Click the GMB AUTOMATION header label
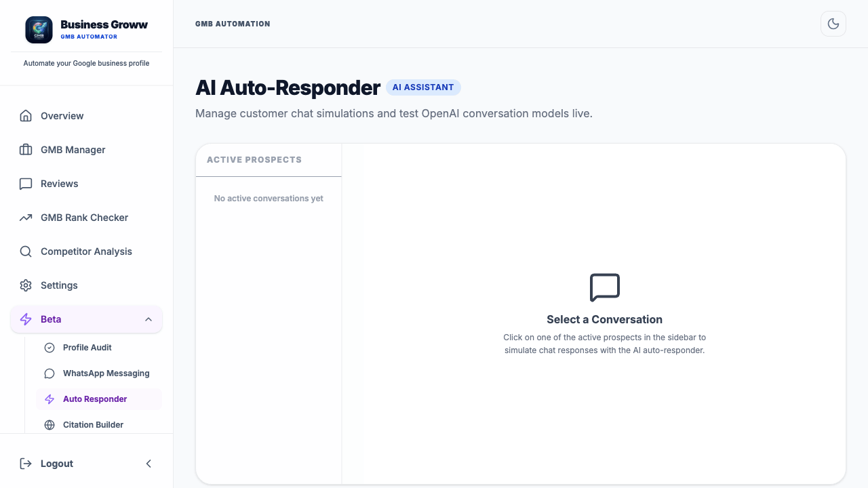 click(233, 24)
